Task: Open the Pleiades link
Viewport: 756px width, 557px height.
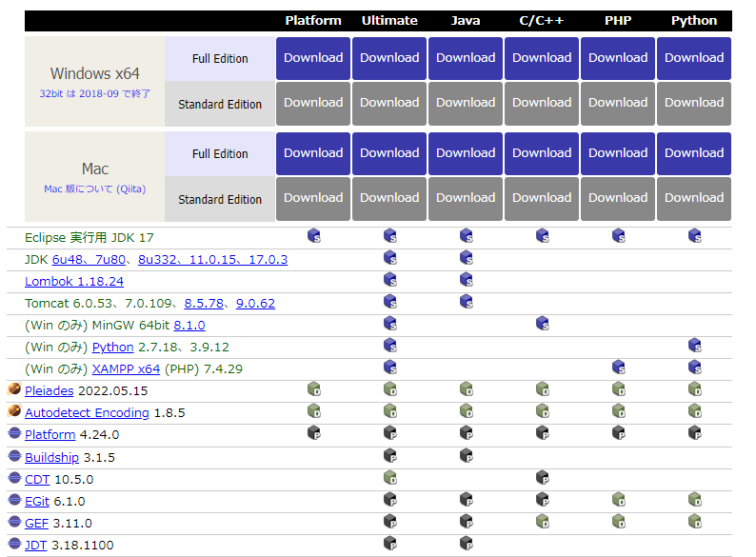Action: pos(50,390)
